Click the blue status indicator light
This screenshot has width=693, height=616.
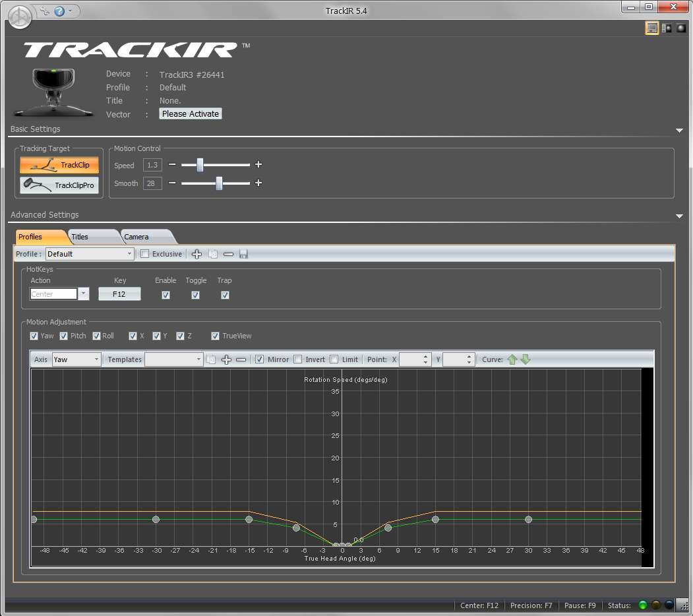[x=669, y=605]
